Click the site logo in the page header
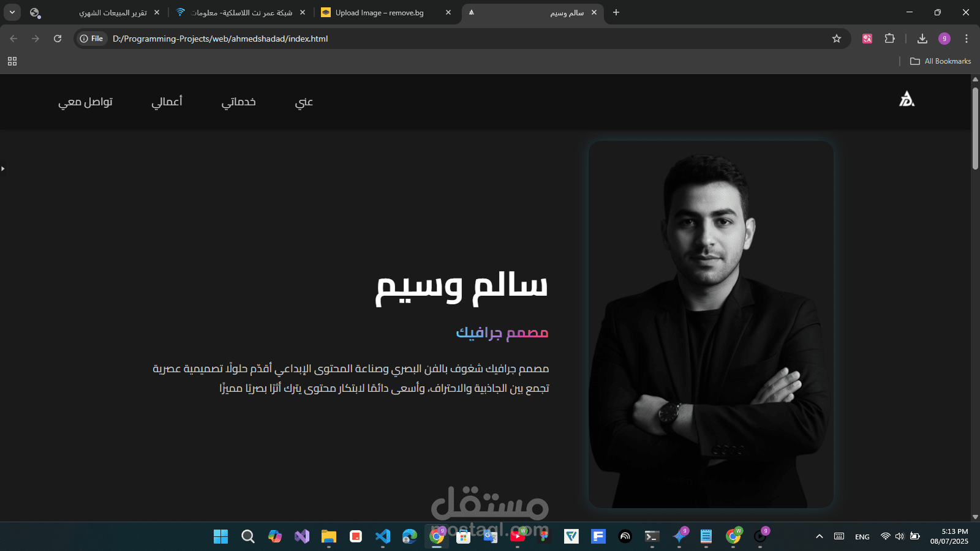 tap(907, 99)
